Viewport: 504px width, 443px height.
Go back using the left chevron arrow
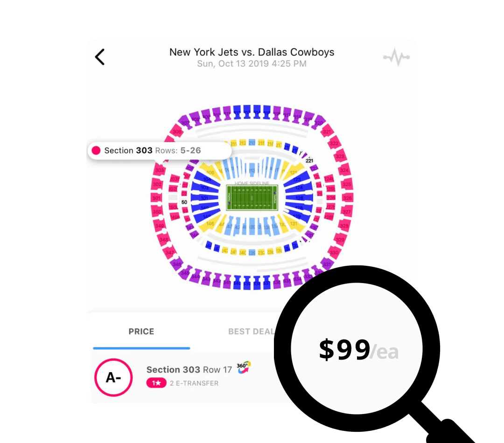pos(100,57)
